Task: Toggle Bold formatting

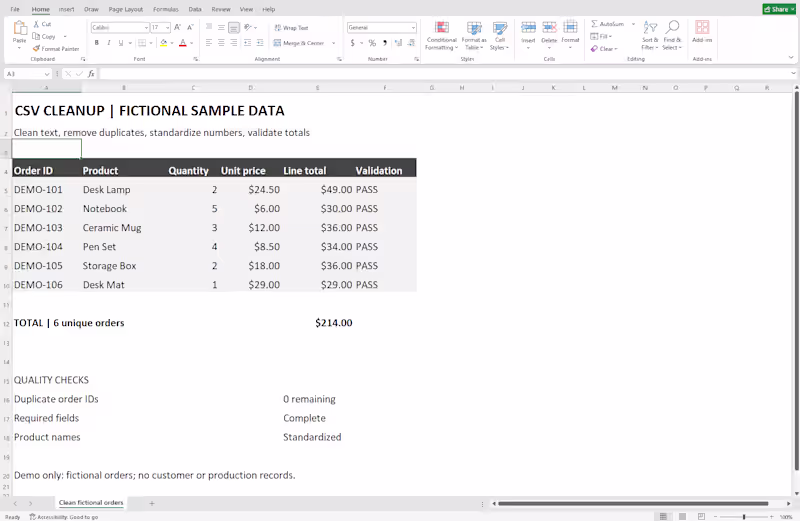Action: (96, 43)
